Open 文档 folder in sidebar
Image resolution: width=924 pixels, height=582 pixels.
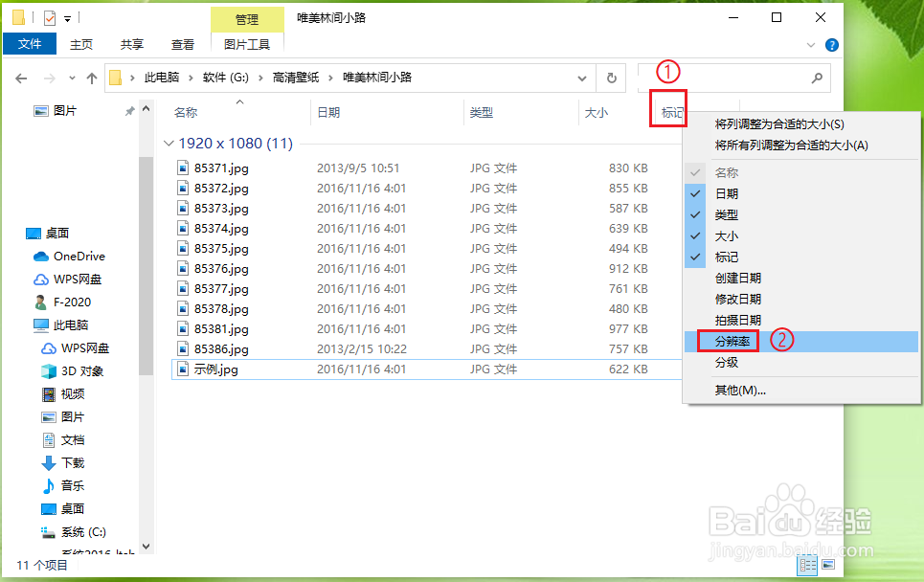point(63,440)
